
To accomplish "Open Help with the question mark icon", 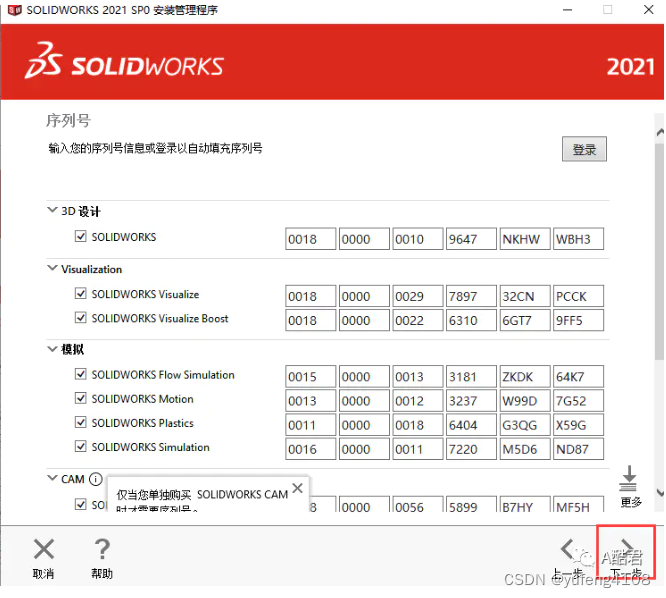I will tap(102, 549).
